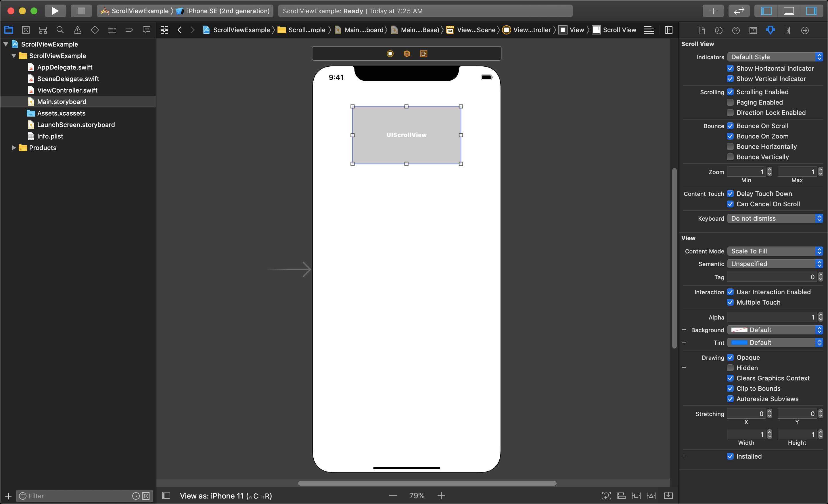This screenshot has height=504, width=828.
Task: Open the Symbol navigator
Action: point(43,30)
